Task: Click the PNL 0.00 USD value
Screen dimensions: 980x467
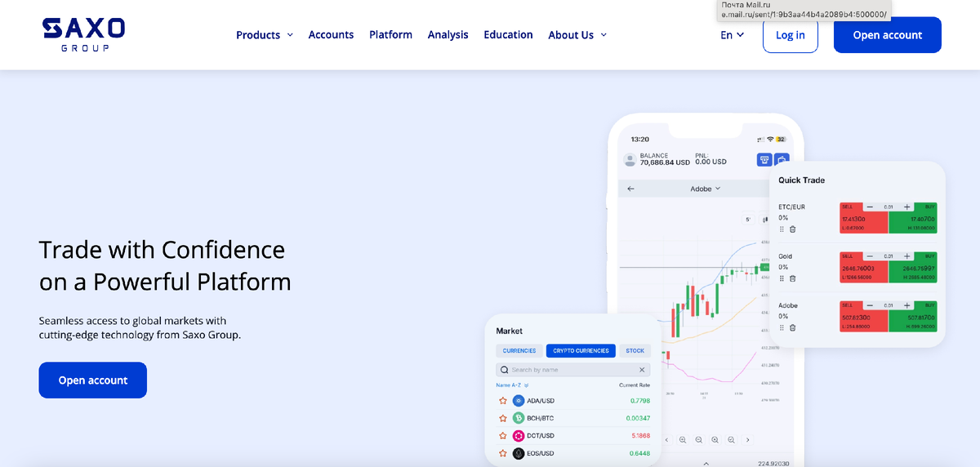Action: (711, 162)
